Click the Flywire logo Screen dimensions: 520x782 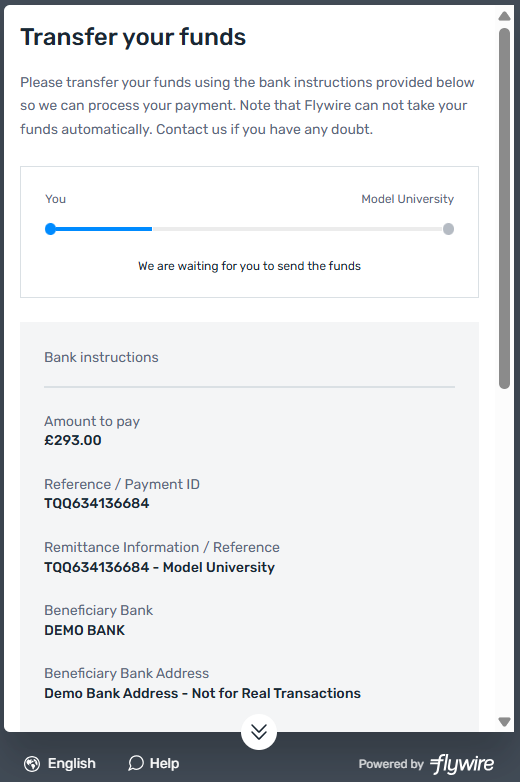click(x=462, y=764)
